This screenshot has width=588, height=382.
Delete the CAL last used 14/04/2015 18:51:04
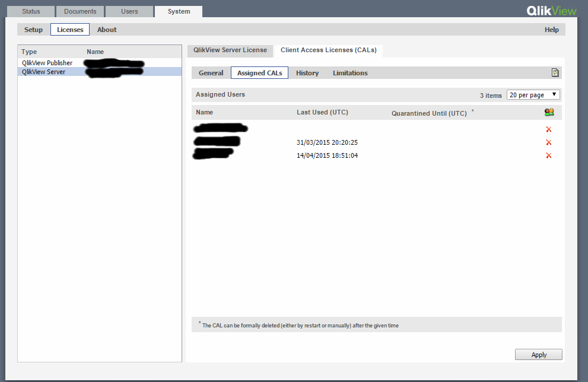click(x=549, y=155)
